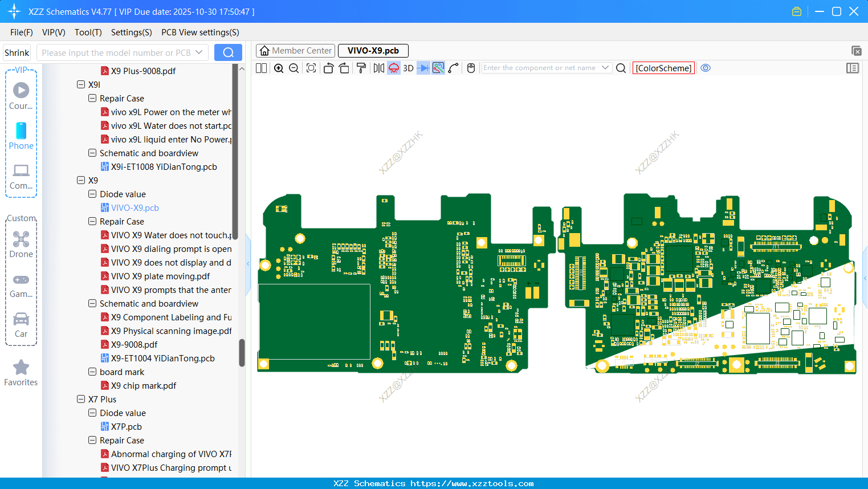The image size is (868, 489).
Task: Click the zoom out magnifier icon
Action: [294, 68]
